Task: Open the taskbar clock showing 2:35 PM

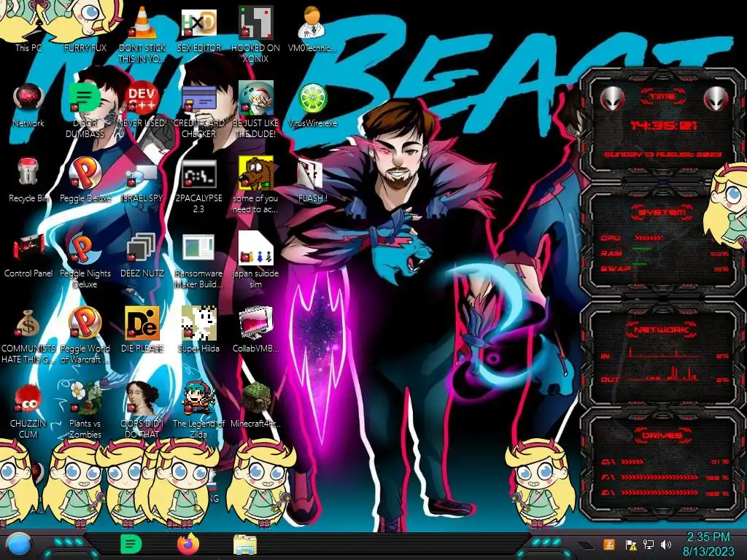Action: pyautogui.click(x=708, y=544)
